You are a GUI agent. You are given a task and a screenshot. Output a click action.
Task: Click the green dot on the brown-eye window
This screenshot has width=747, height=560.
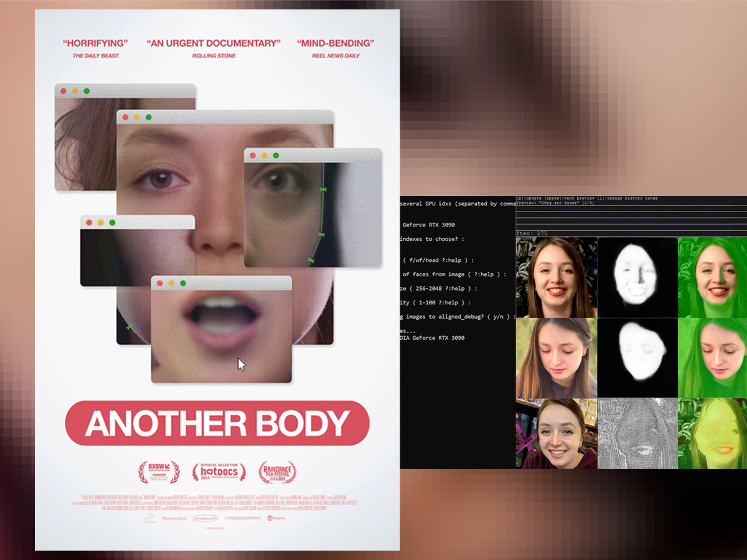pyautogui.click(x=148, y=117)
